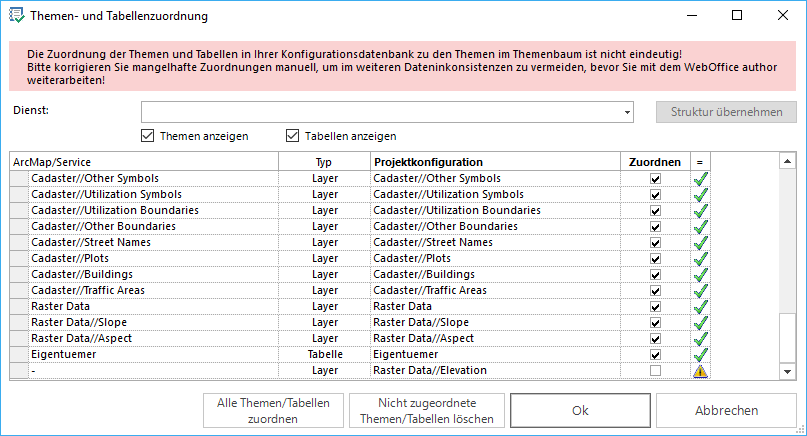Click the table's vertical scrollbar thumb
Viewport: 807px width, 436px height.
coord(787,338)
